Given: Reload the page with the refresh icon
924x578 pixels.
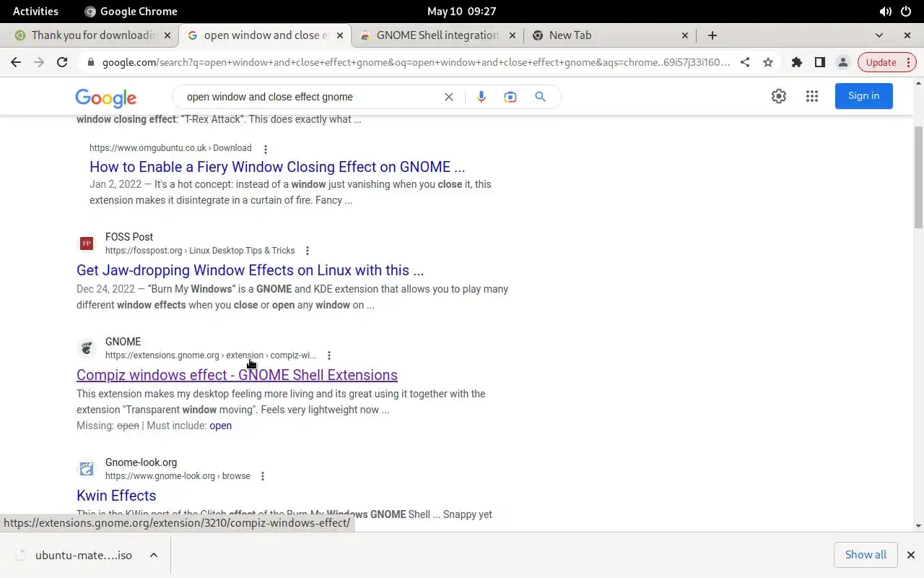Looking at the screenshot, I should 62,62.
